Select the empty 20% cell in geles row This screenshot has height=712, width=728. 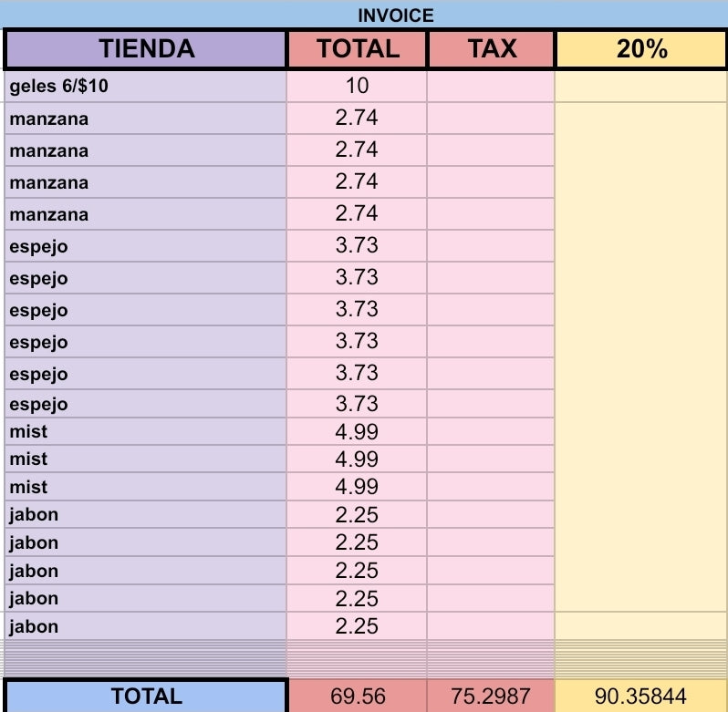640,87
